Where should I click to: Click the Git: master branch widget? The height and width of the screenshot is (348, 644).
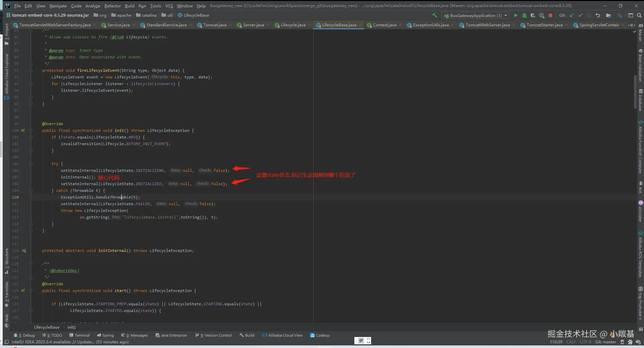pyautogui.click(x=606, y=342)
